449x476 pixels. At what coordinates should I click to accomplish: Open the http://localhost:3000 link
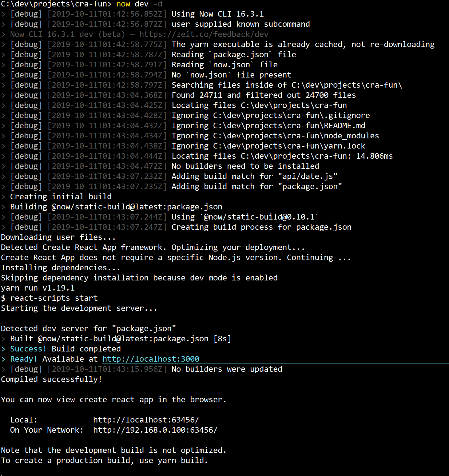click(150, 359)
